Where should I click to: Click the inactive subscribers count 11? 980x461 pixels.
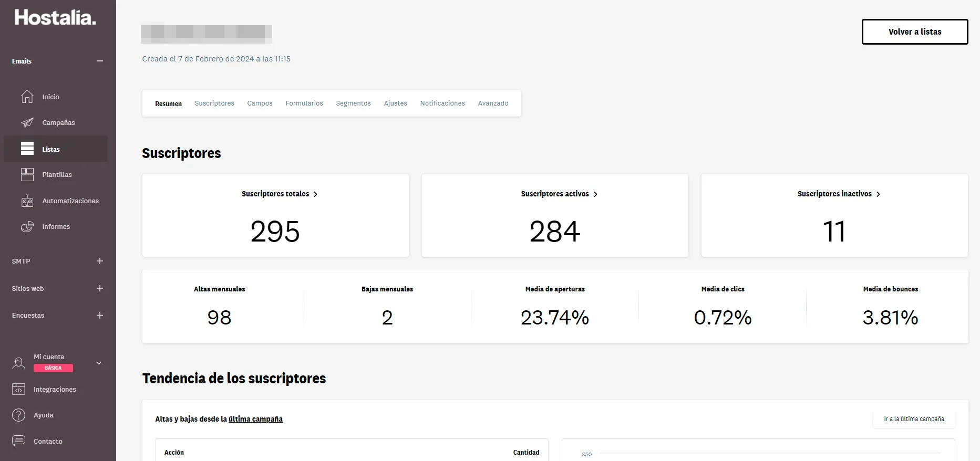pos(834,232)
